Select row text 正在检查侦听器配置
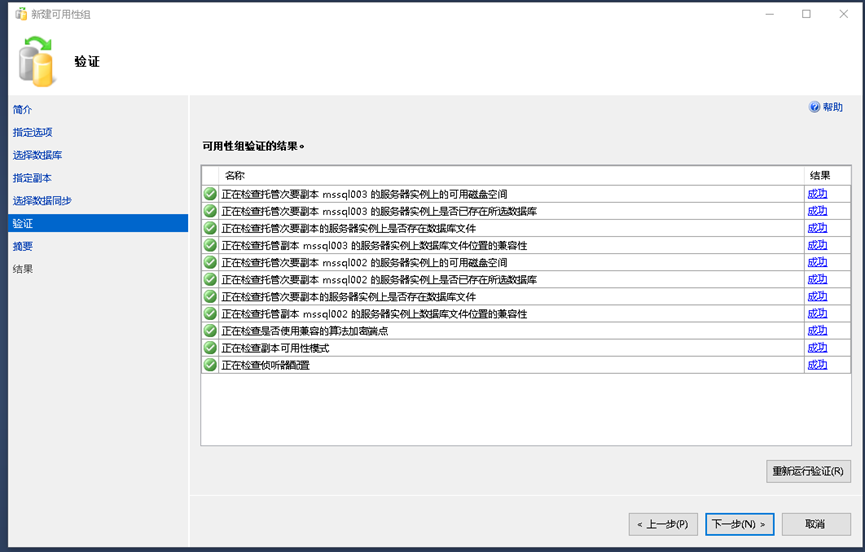The width and height of the screenshot is (865, 552). point(265,365)
